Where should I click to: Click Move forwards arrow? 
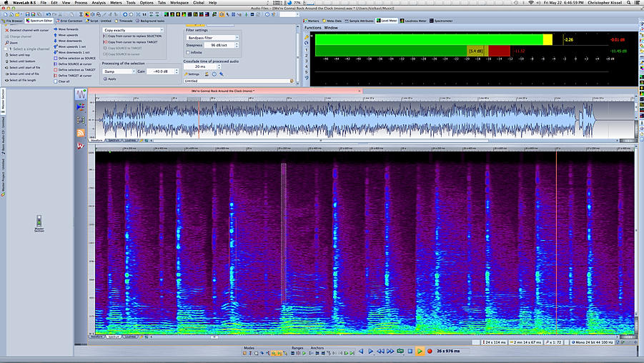tap(66, 29)
